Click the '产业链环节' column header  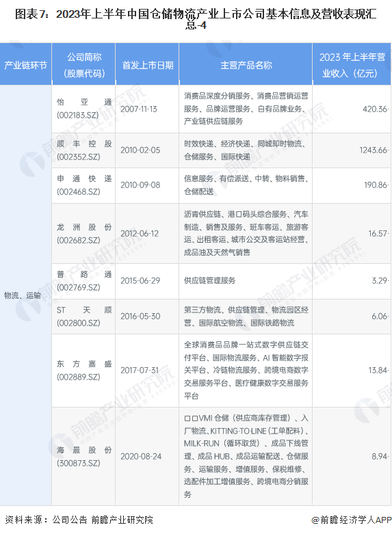pyautogui.click(x=25, y=65)
